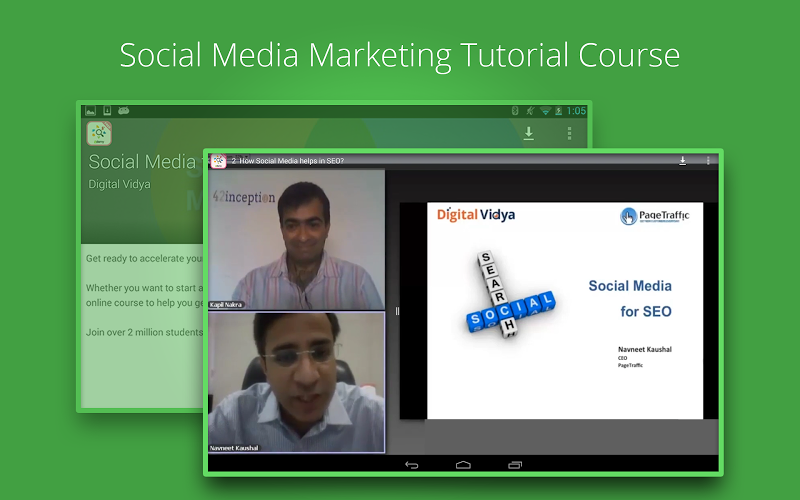Click the 'Social Media Marketing Tutorial Course' heading
The height and width of the screenshot is (500, 800).
coord(399,56)
